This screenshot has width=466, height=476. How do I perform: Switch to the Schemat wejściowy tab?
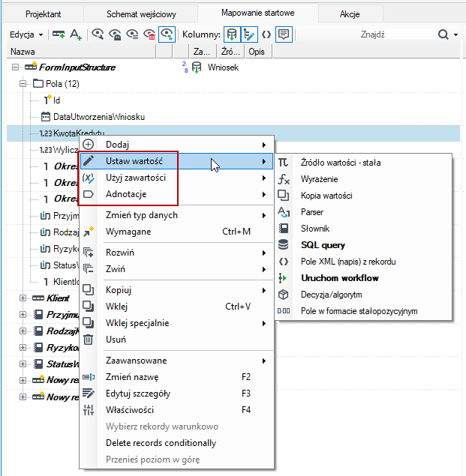(141, 14)
